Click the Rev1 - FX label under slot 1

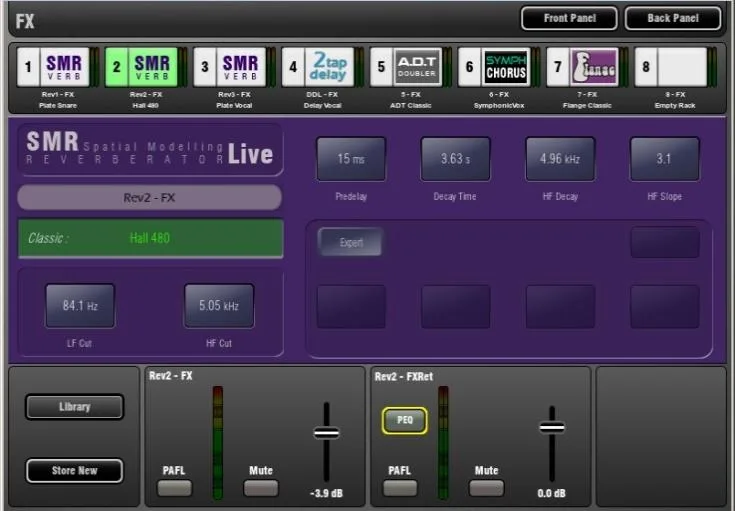coord(58,95)
